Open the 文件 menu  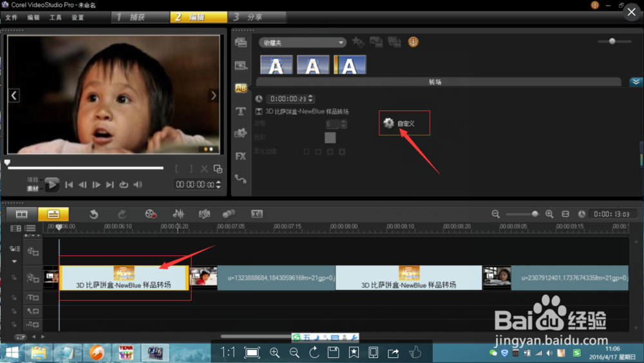12,17
